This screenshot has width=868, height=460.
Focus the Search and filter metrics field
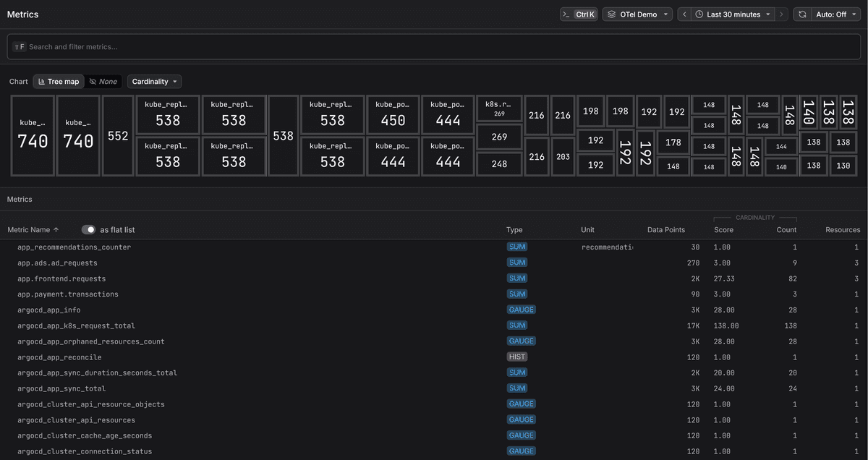(434, 46)
